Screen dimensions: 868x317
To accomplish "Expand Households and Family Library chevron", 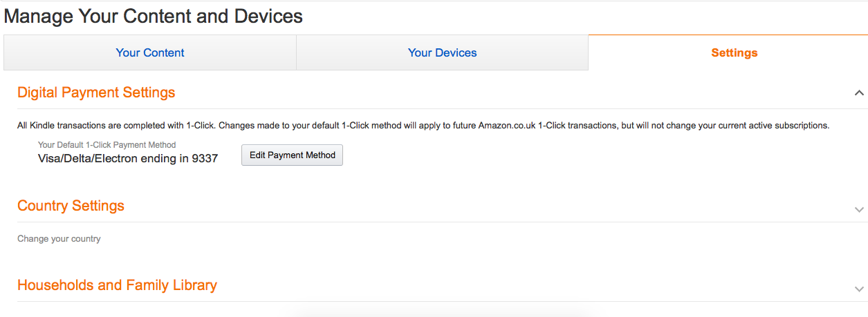I will coord(859,289).
